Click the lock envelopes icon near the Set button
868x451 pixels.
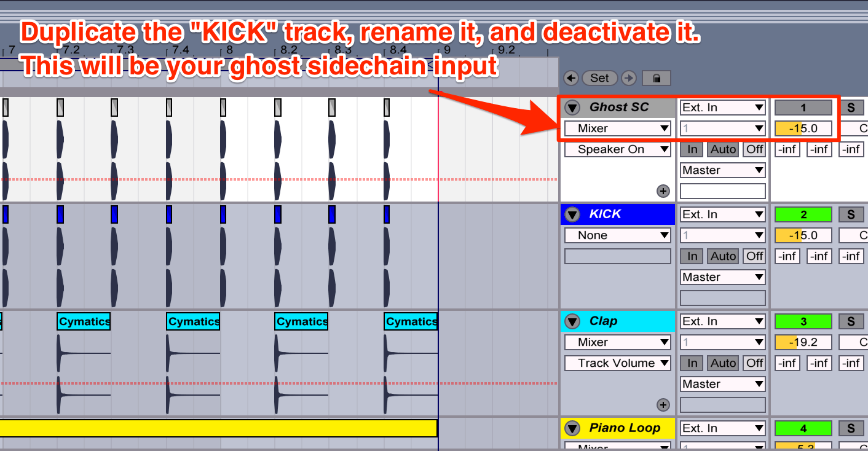tap(656, 78)
